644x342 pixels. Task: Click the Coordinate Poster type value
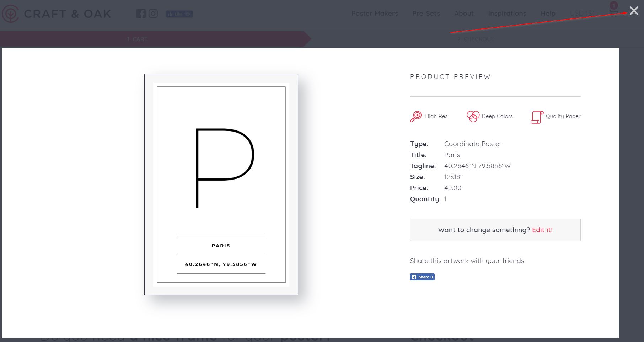473,144
